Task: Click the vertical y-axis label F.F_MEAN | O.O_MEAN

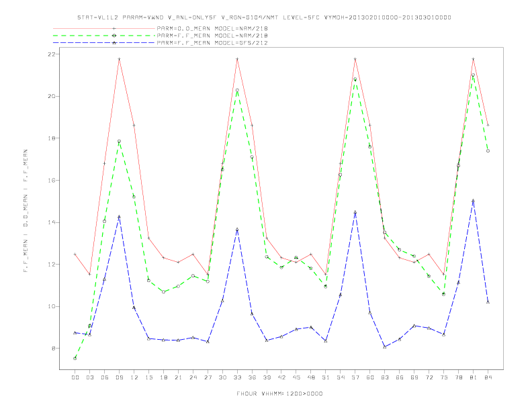Action: coord(26,211)
